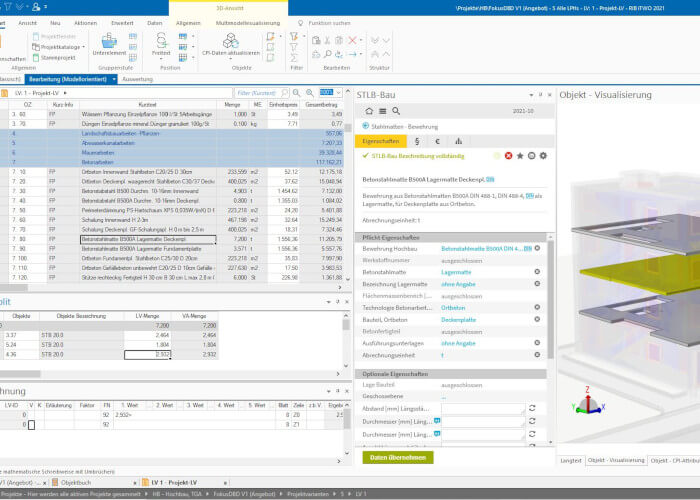The width and height of the screenshot is (700, 500).
Task: Click the 3D axis gizmo in the visualization
Action: [x=588, y=401]
